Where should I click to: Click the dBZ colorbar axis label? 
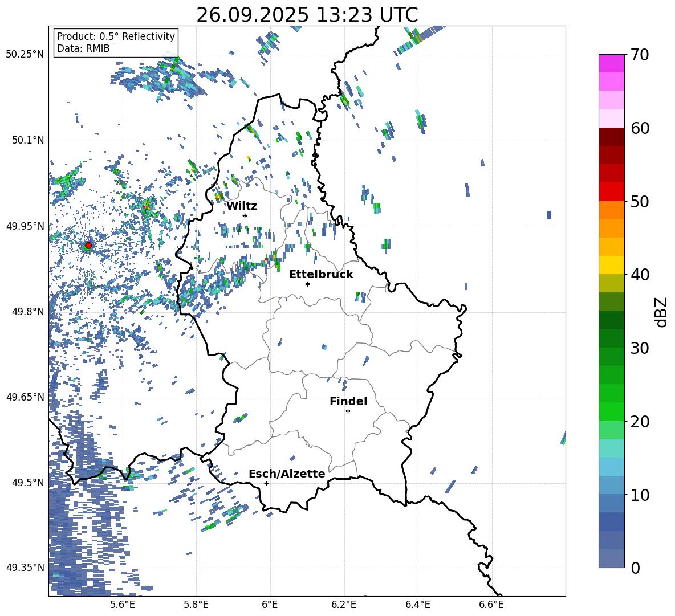point(661,312)
